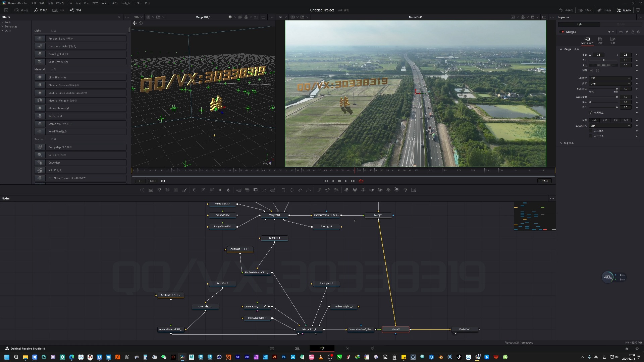Toggle the Merge2 enable switch

[x=562, y=32]
